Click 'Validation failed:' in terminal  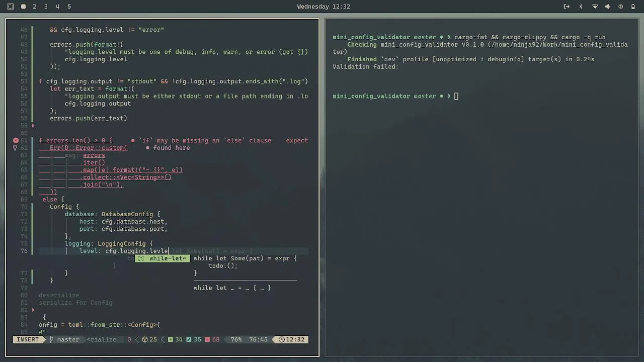point(365,66)
